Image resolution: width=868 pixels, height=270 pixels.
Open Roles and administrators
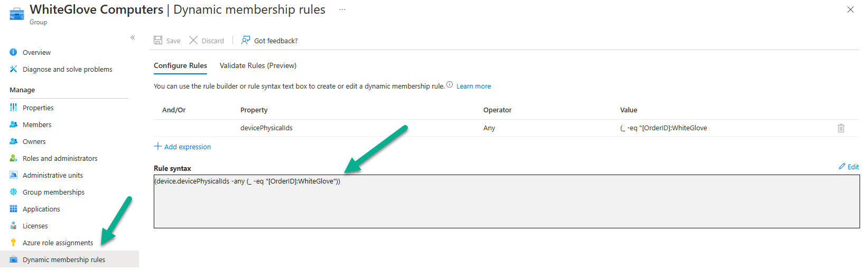(x=60, y=158)
